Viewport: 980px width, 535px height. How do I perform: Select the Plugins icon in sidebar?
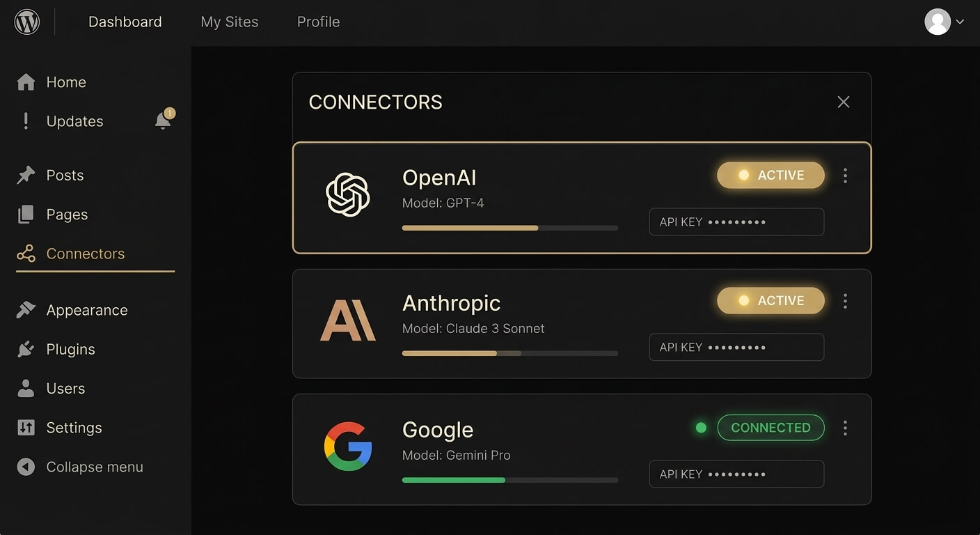[x=26, y=349]
